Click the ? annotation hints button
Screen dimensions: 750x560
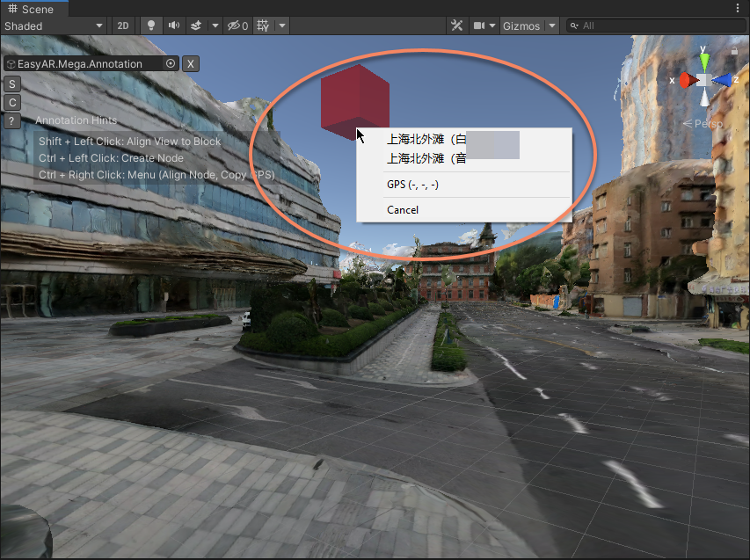tap(12, 120)
